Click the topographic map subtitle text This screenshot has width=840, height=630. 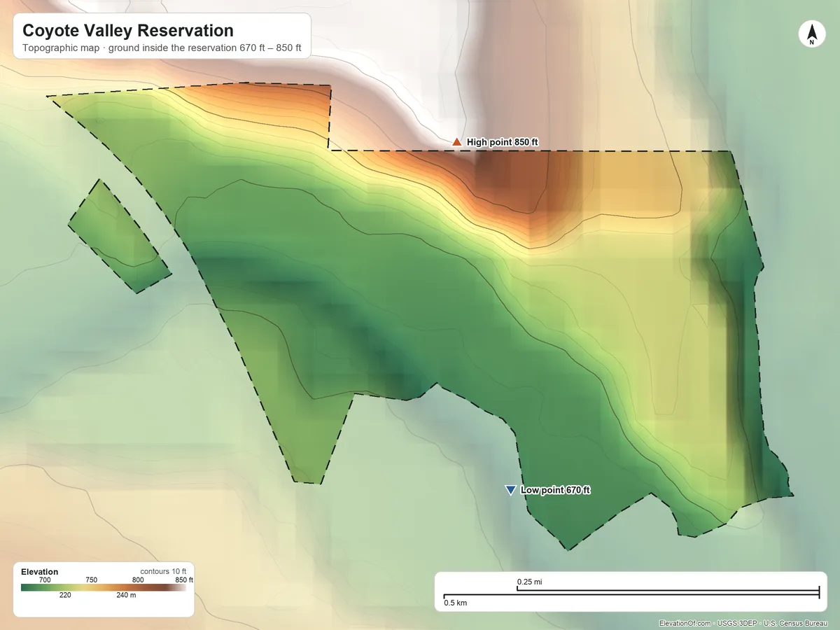[162, 49]
